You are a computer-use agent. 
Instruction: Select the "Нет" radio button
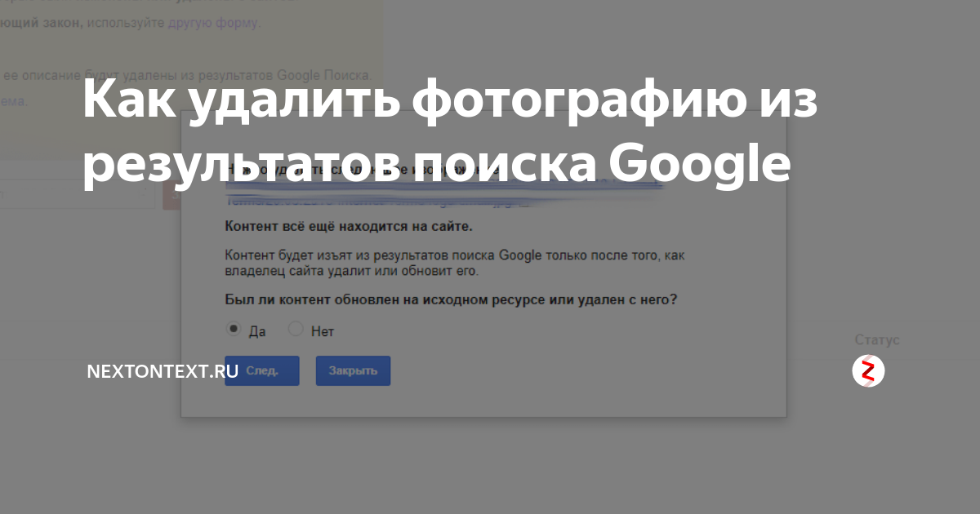coord(296,330)
